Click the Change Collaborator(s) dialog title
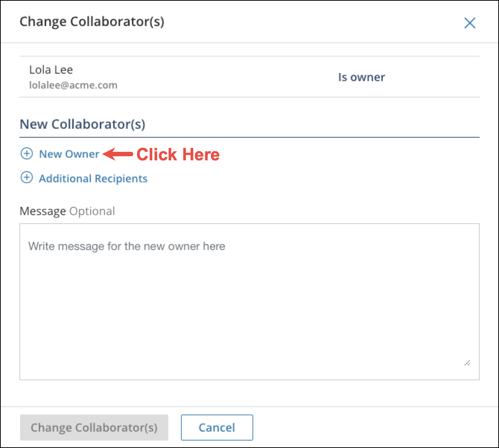 point(92,22)
